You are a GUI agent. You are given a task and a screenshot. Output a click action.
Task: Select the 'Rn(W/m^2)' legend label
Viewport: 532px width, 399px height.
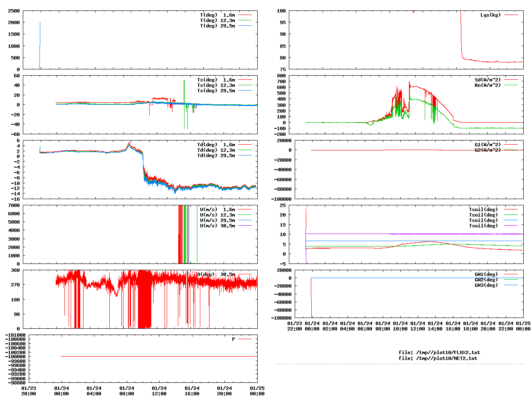(x=488, y=85)
